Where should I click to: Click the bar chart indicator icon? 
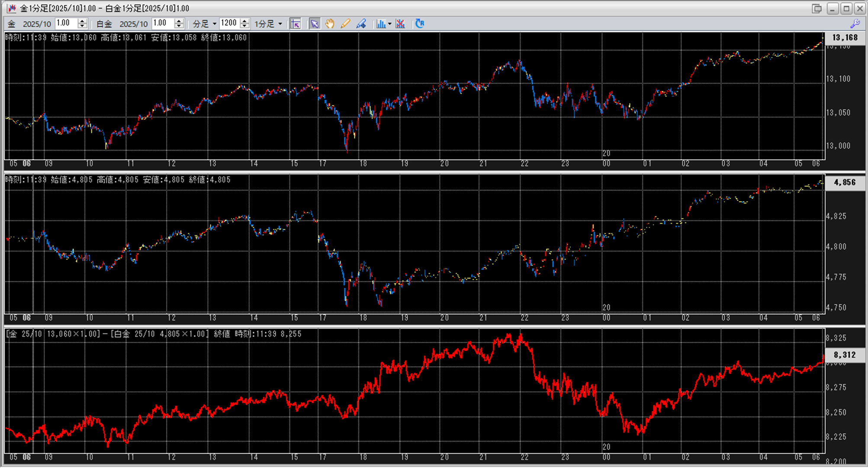coord(380,24)
